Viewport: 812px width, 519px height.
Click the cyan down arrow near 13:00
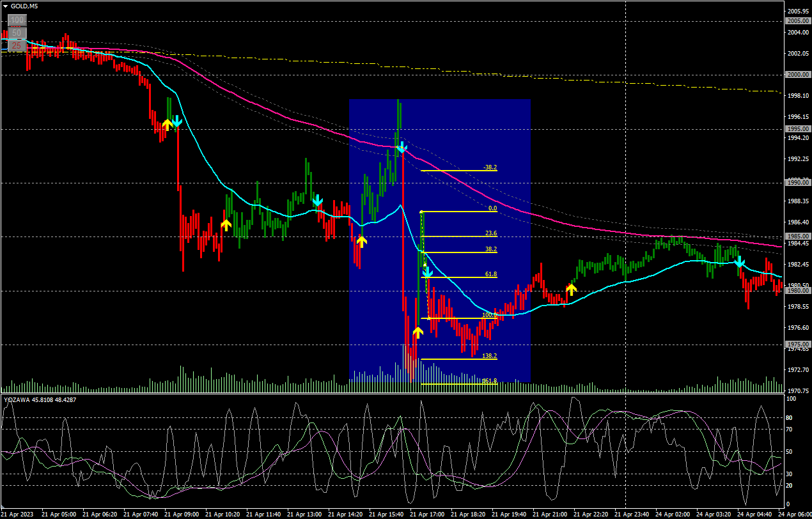[x=318, y=202]
